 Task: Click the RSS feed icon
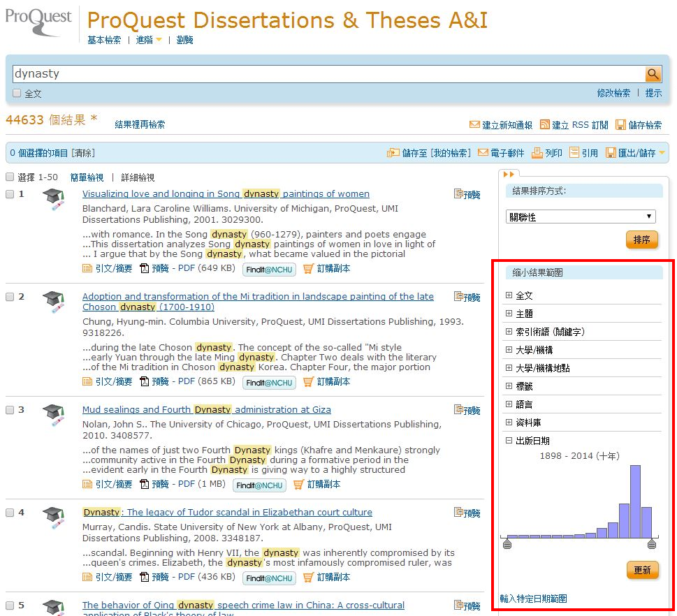(545, 125)
